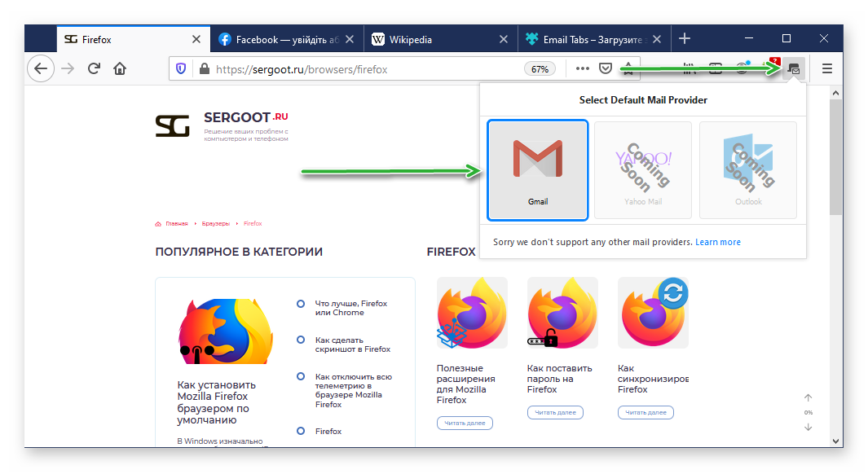Open the Firefox hamburger menu

(827, 68)
